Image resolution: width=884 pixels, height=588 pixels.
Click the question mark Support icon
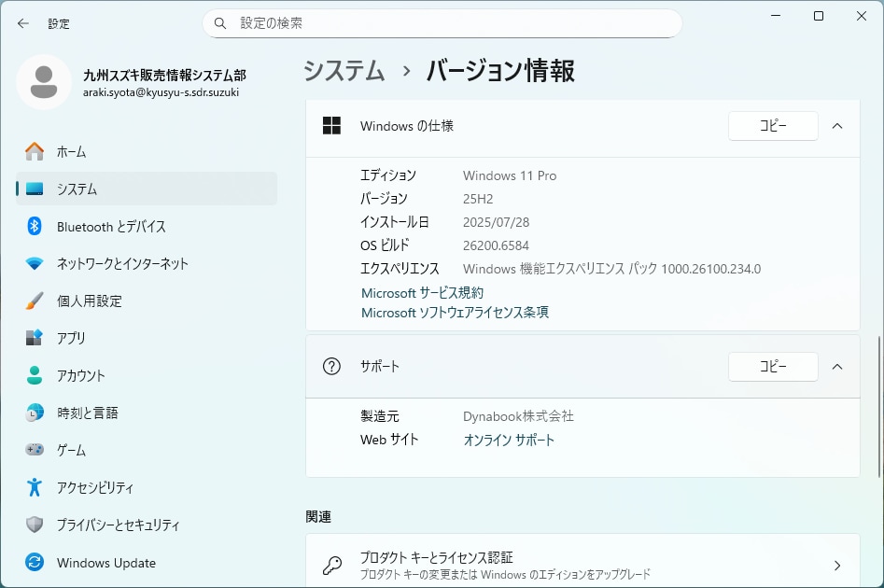[331, 367]
